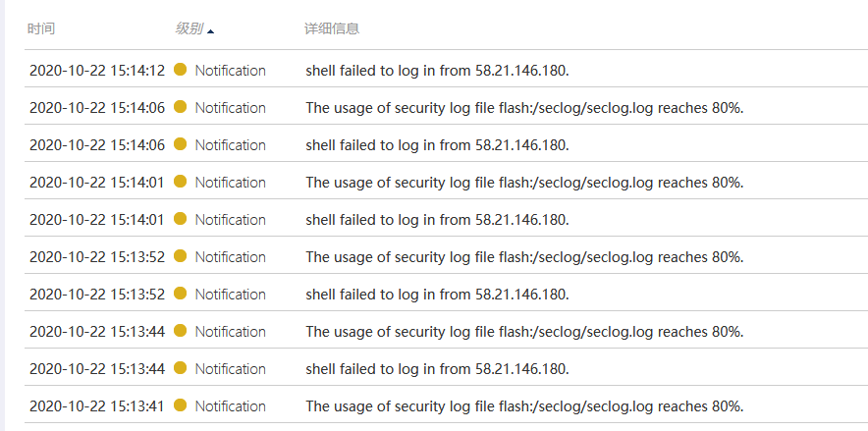Click the Notification label in the 15:13:41 row
This screenshot has width=868, height=431.
coord(230,406)
